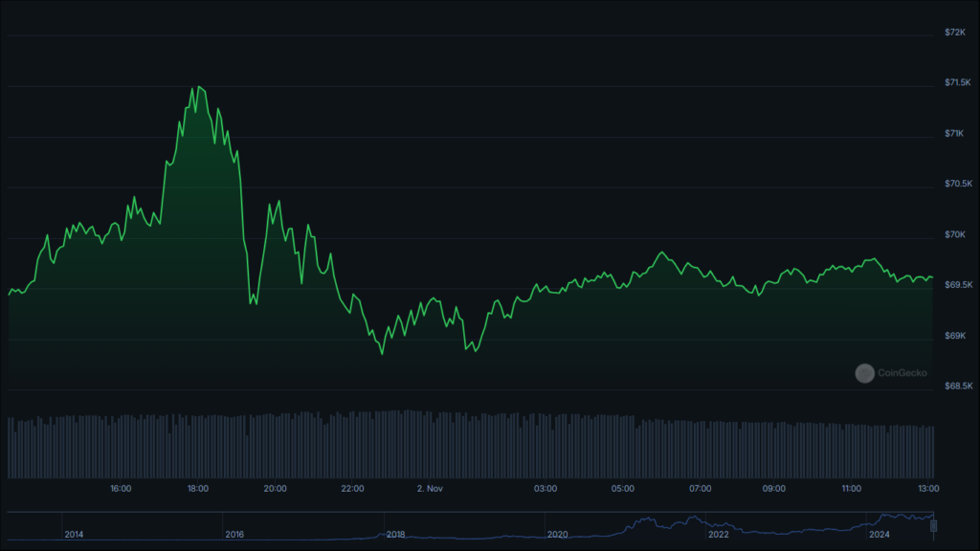980x551 pixels.
Task: Click the $69K price axis label
Action: tap(954, 336)
